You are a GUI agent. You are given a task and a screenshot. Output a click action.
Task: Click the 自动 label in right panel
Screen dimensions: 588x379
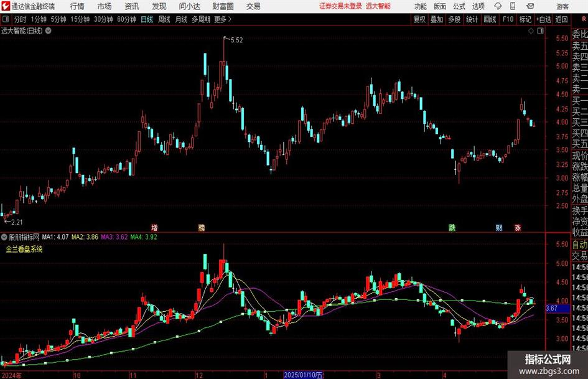click(580, 245)
